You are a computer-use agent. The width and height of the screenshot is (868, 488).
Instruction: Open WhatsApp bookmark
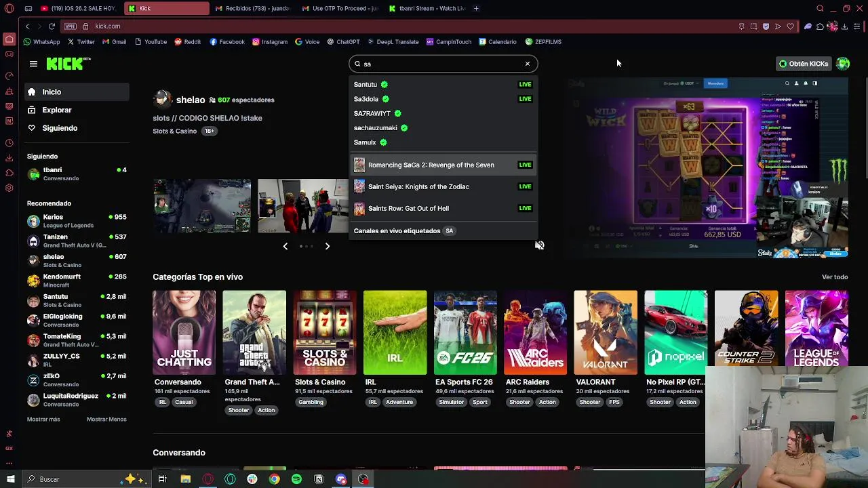point(41,42)
